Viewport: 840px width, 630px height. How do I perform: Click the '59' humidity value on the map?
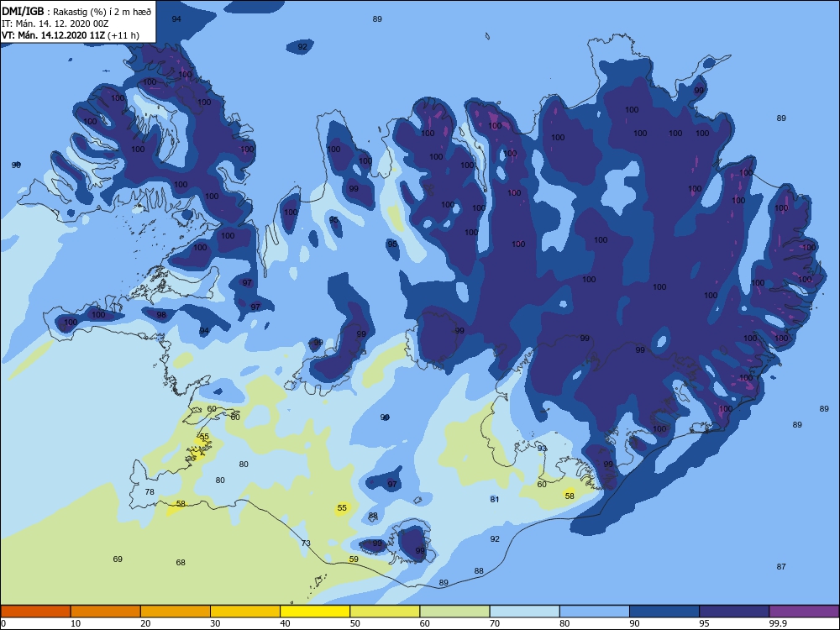(354, 559)
